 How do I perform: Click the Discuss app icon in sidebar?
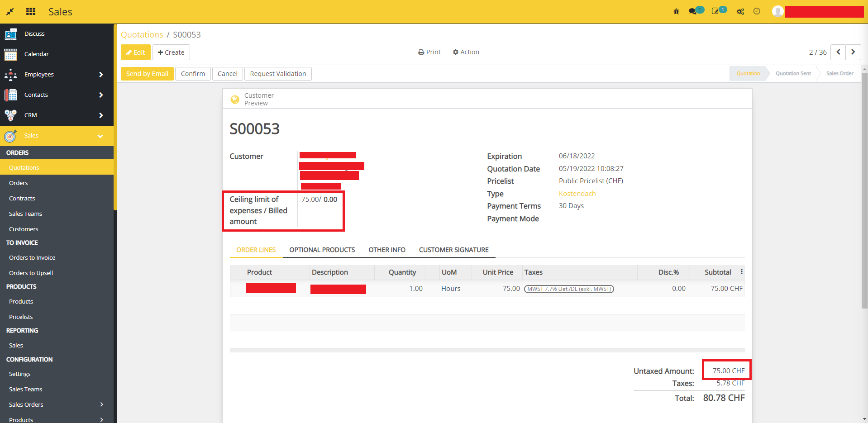click(11, 34)
